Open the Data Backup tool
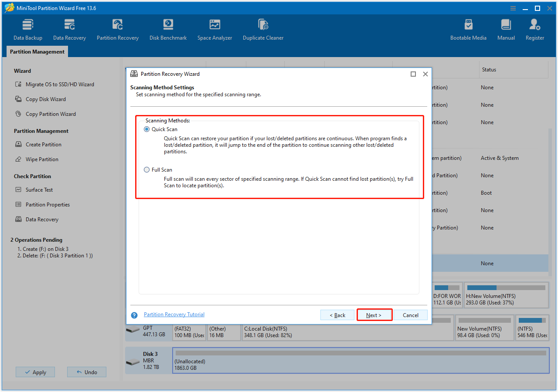The height and width of the screenshot is (392, 558). tap(27, 29)
